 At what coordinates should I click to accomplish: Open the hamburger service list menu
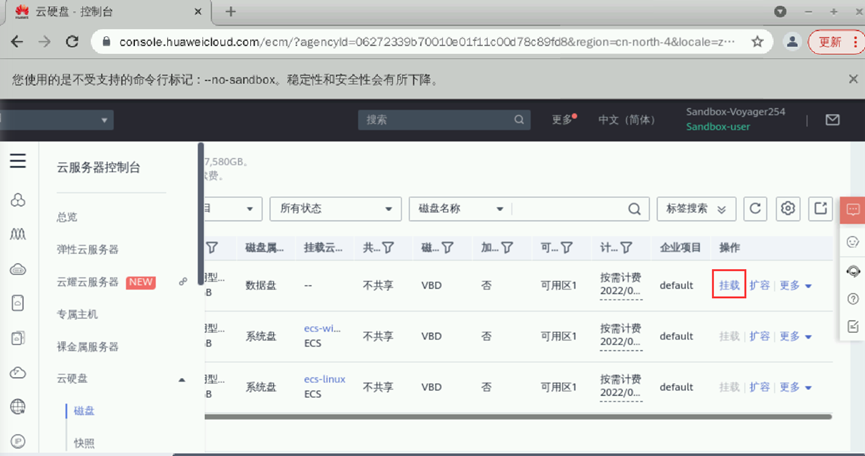[18, 161]
